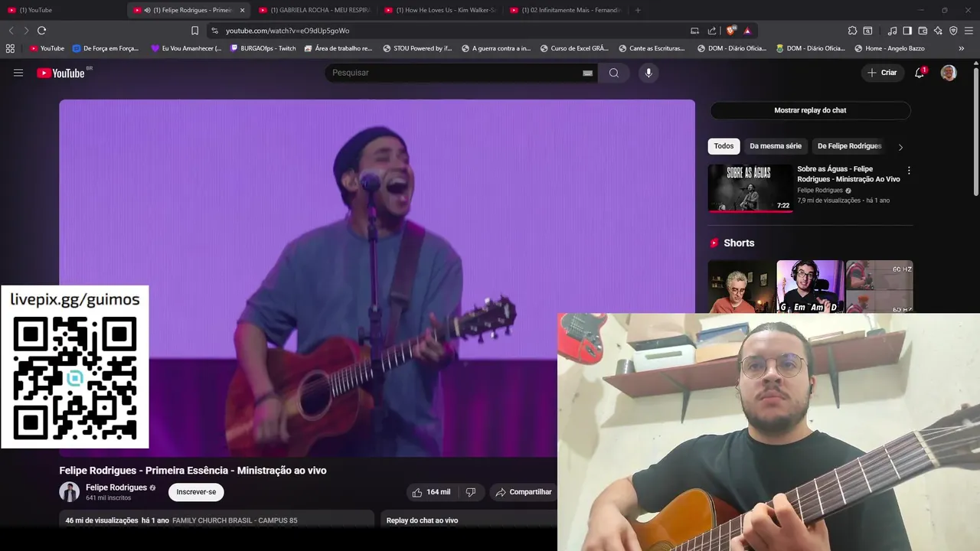Open the Short showing G Em Am D chords
The height and width of the screenshot is (551, 980).
click(810, 286)
